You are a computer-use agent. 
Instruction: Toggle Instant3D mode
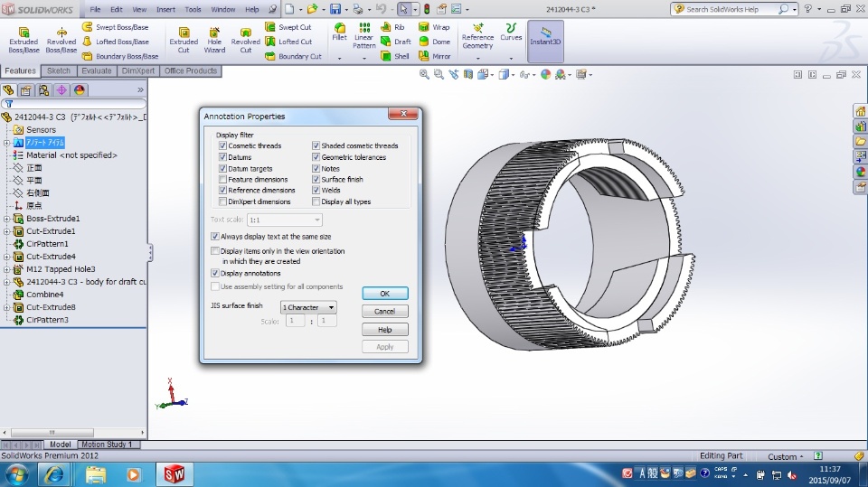click(x=545, y=41)
